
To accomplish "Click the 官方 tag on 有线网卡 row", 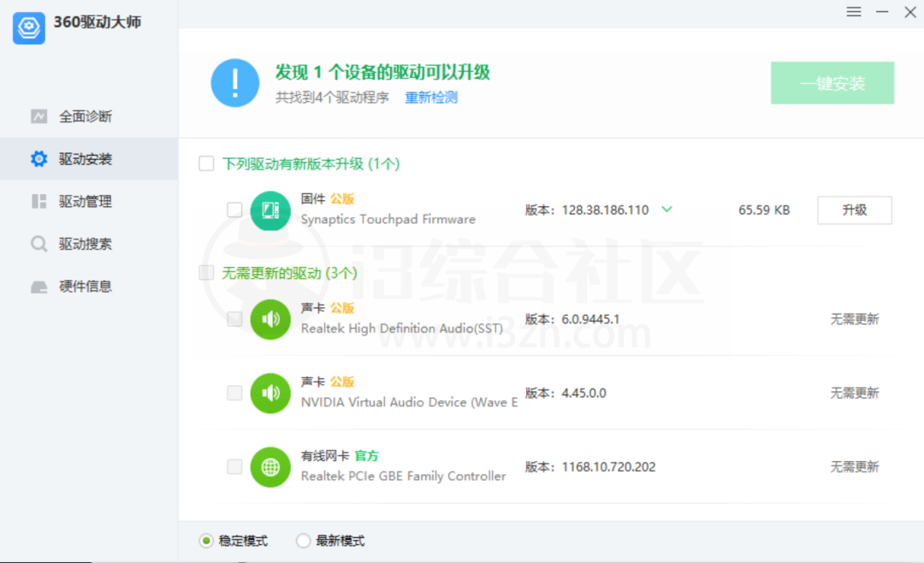I will pyautogui.click(x=366, y=456).
